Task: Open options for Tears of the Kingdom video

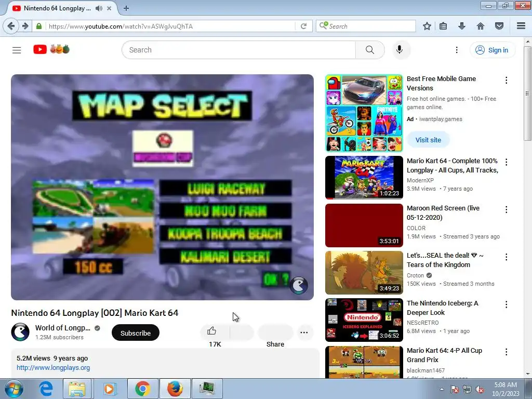Action: [506, 257]
